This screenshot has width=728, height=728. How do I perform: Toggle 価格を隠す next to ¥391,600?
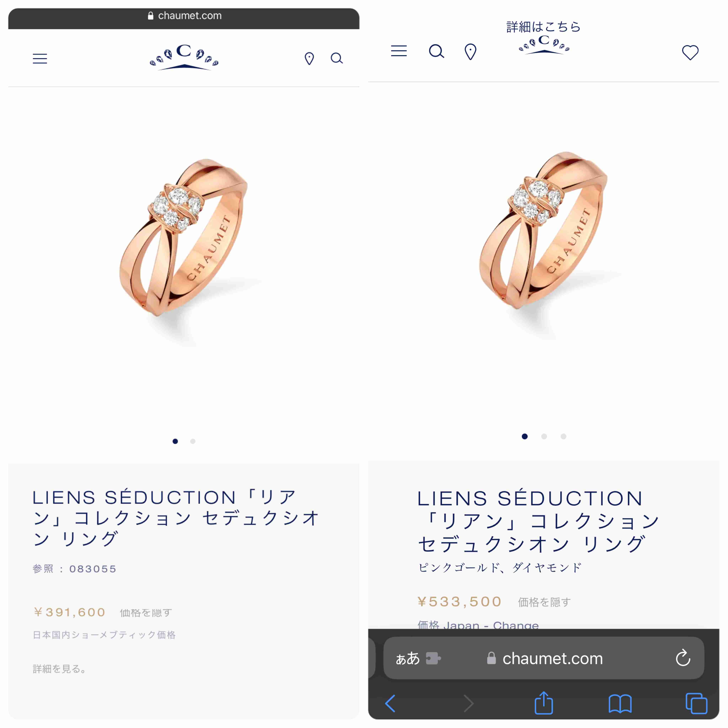click(x=146, y=613)
